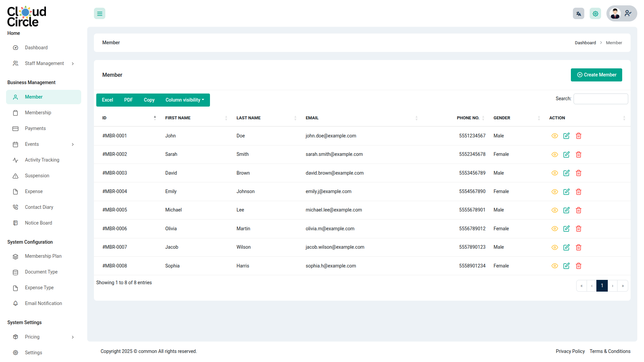The height and width of the screenshot is (362, 644).
Task: Go to Activity Tracking menu item
Action: point(42,160)
